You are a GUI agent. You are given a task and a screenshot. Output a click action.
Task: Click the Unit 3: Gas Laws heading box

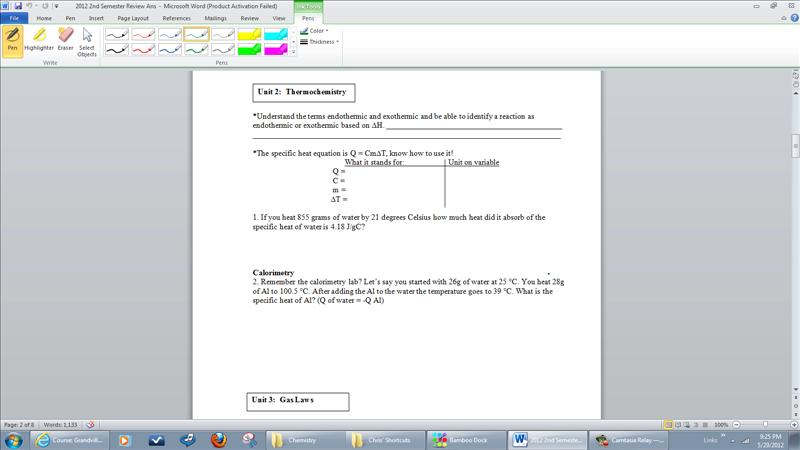[298, 402]
